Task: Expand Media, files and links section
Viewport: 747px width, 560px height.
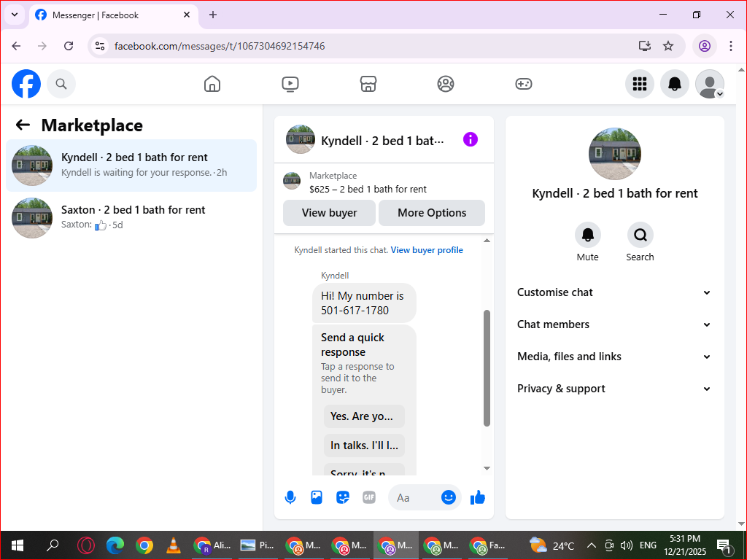Action: [x=614, y=357]
